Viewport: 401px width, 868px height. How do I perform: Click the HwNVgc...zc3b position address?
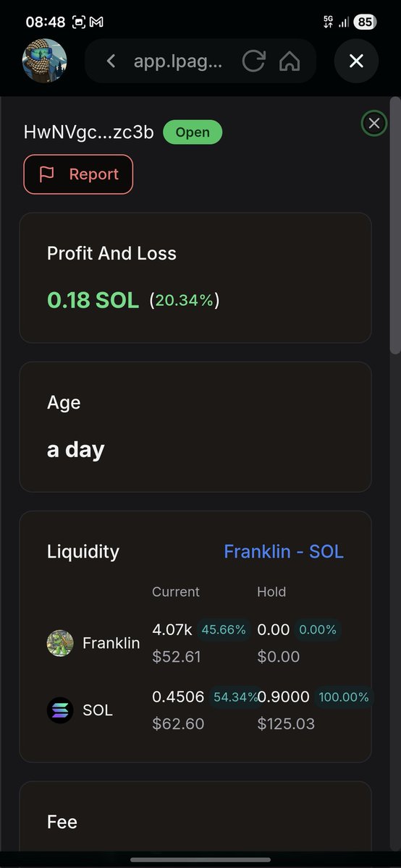click(x=89, y=132)
